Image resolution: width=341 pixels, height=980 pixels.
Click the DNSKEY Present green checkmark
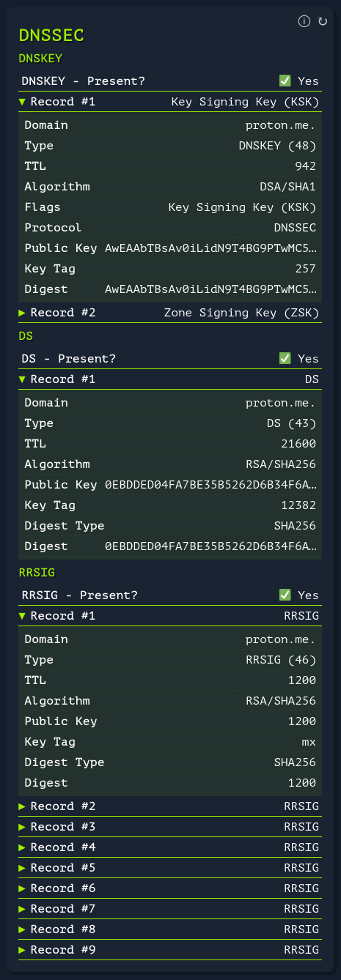(x=285, y=81)
